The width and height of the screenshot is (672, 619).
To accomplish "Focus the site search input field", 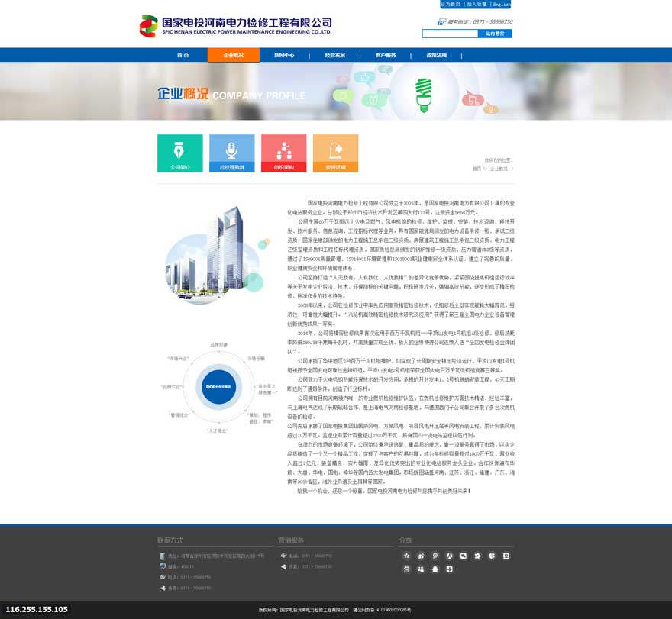I will point(450,34).
